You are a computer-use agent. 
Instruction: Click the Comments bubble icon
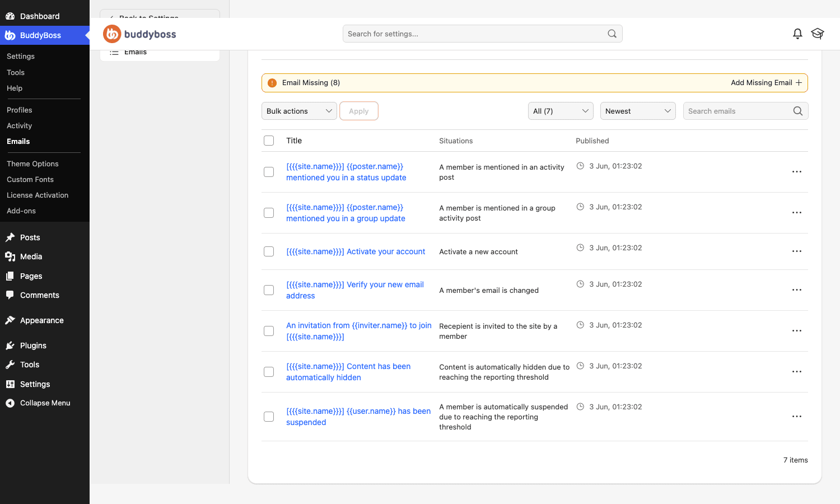pos(10,295)
